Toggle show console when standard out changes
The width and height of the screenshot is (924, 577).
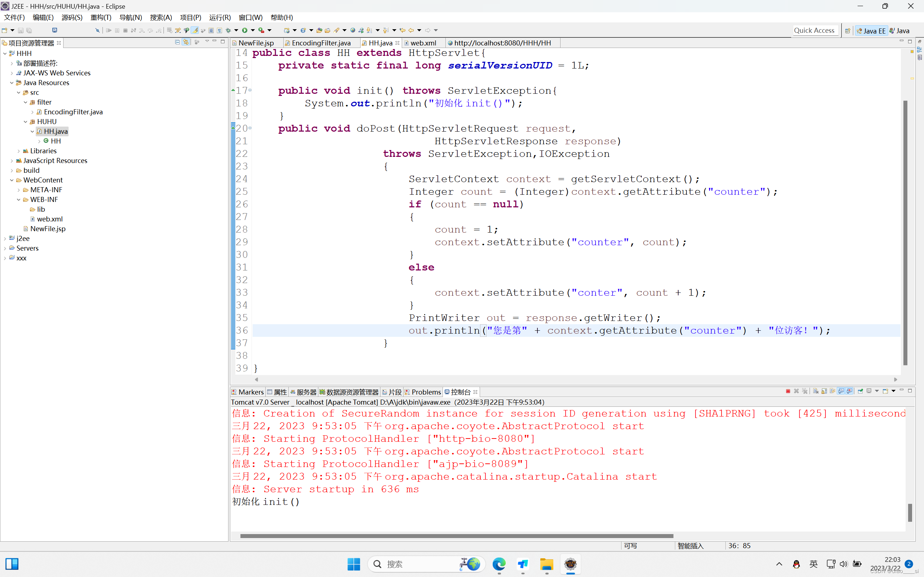coord(841,391)
